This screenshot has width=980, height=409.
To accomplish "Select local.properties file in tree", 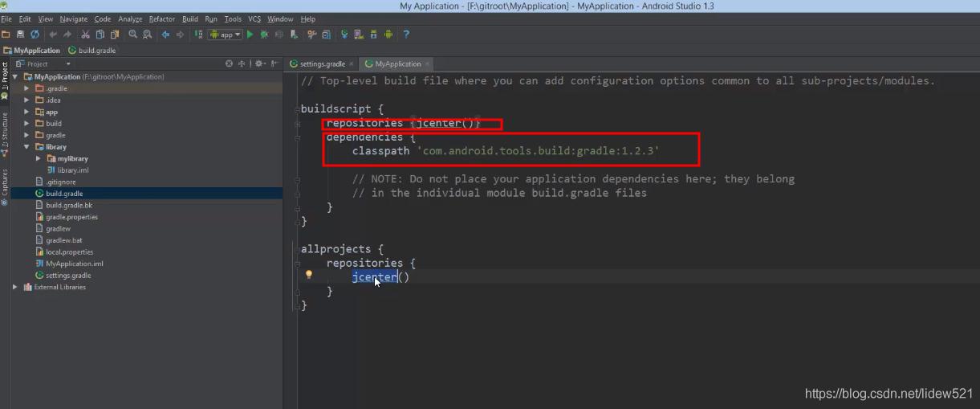I will tap(64, 252).
